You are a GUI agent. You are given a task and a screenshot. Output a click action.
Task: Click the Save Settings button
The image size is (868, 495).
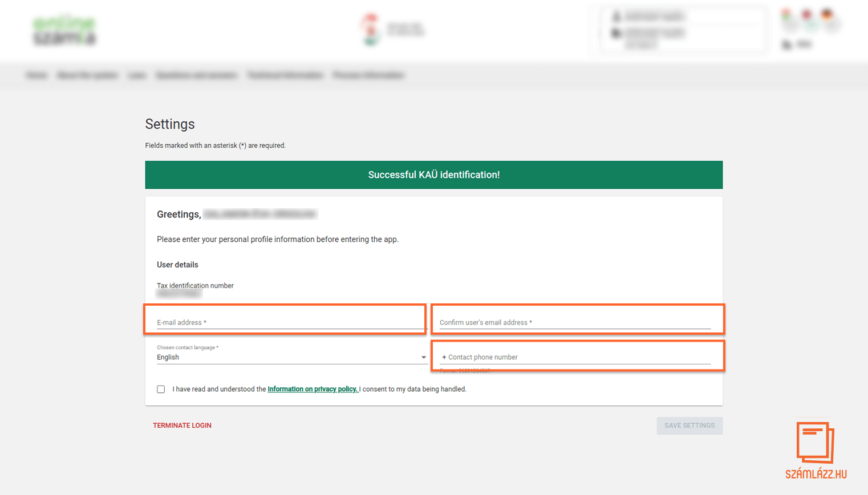coord(689,425)
